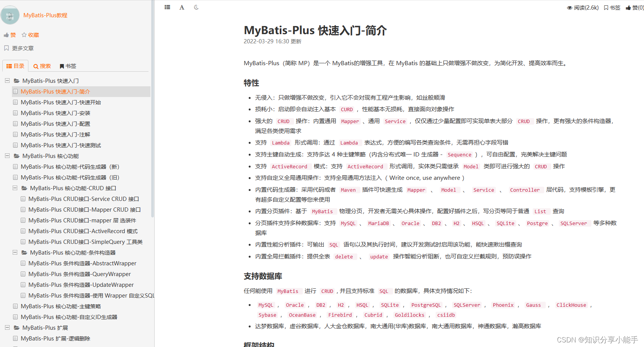Click the 书签 bookmark at top right

[612, 8]
